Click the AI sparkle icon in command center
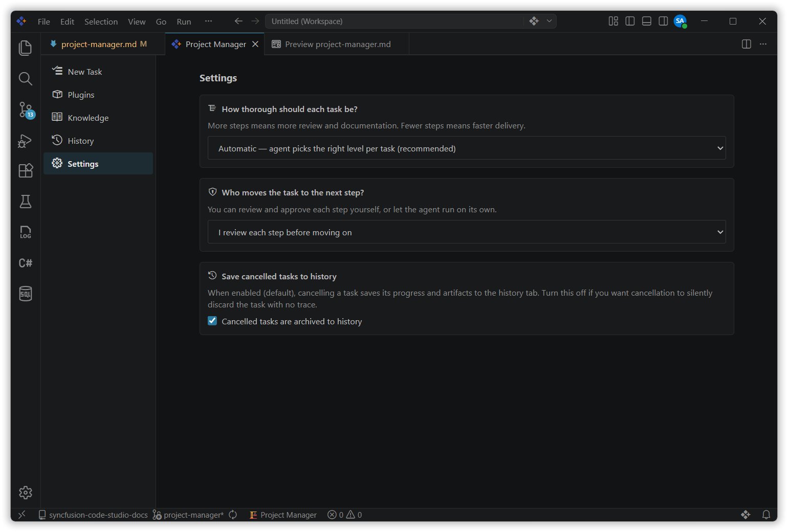This screenshot has height=532, width=788. 534,21
